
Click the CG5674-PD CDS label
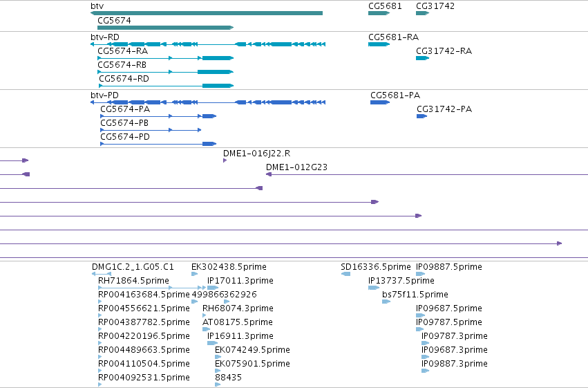(125, 137)
